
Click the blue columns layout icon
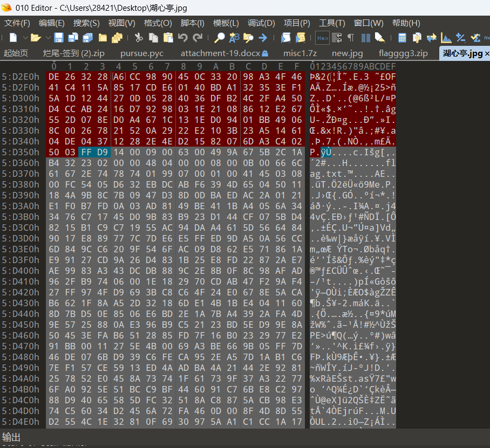point(366,38)
